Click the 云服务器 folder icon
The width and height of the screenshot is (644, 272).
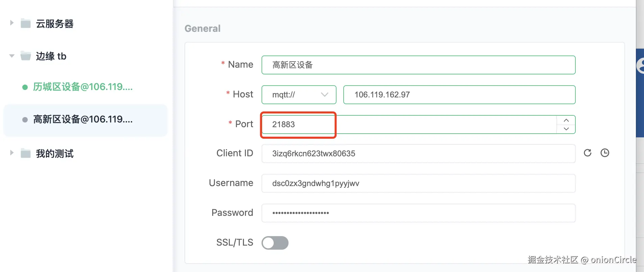coord(26,23)
